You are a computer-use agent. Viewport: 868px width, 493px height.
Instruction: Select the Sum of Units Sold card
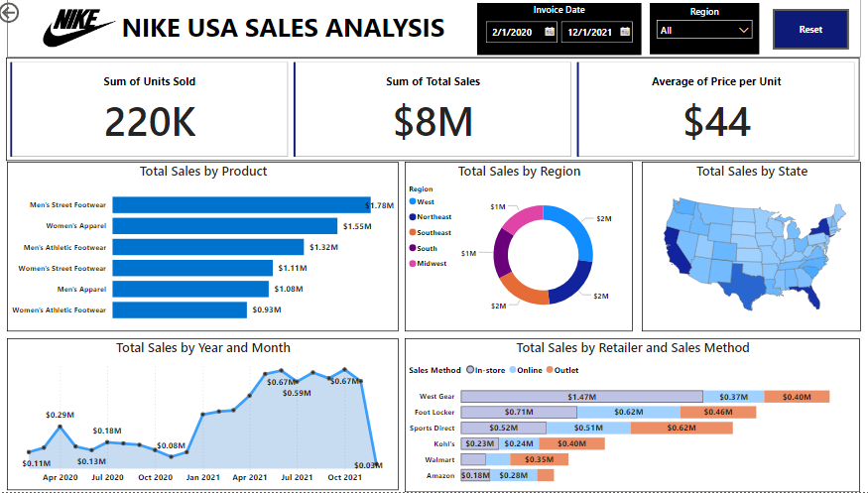(150, 109)
